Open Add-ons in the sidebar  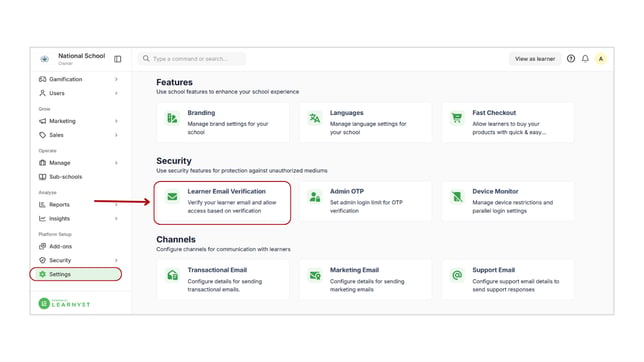60,247
